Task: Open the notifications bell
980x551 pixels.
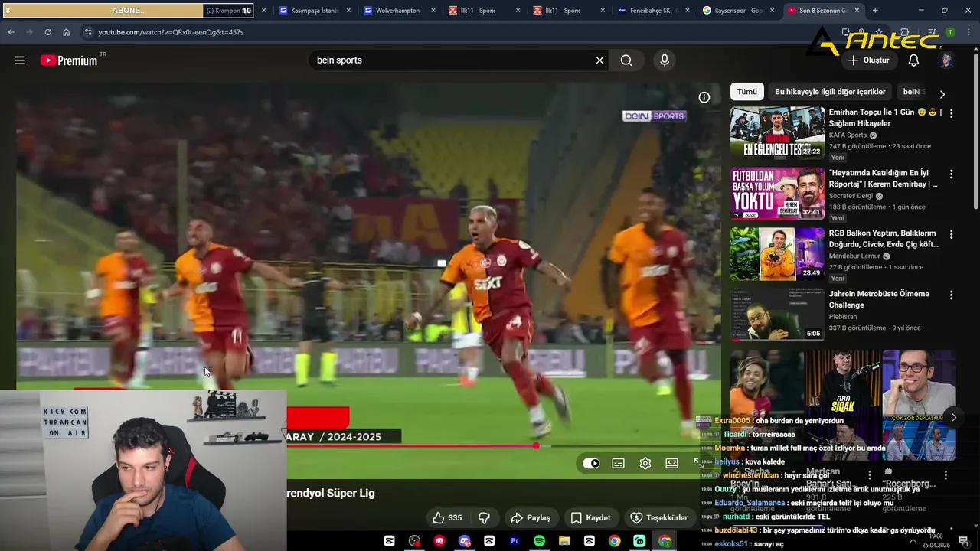Action: [x=913, y=60]
